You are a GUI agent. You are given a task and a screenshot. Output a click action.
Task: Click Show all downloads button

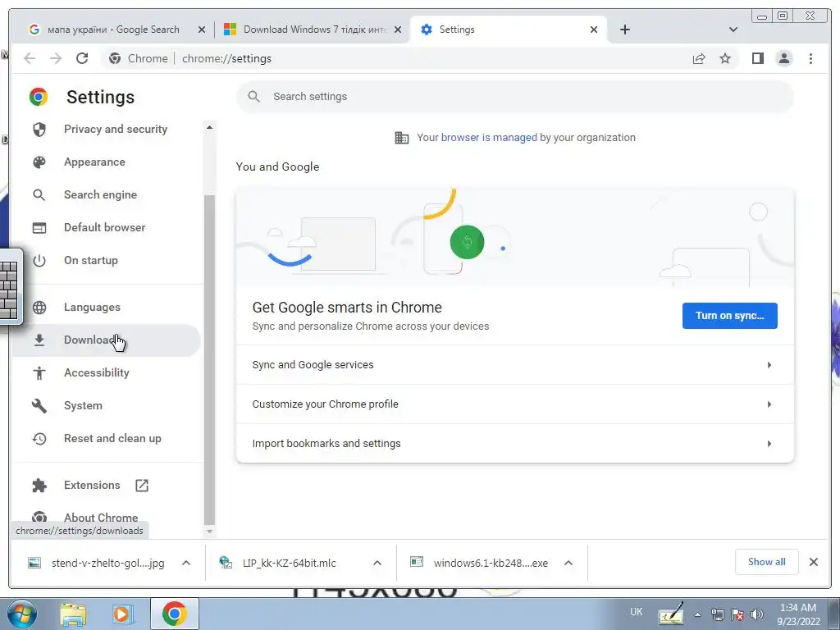[x=767, y=561]
